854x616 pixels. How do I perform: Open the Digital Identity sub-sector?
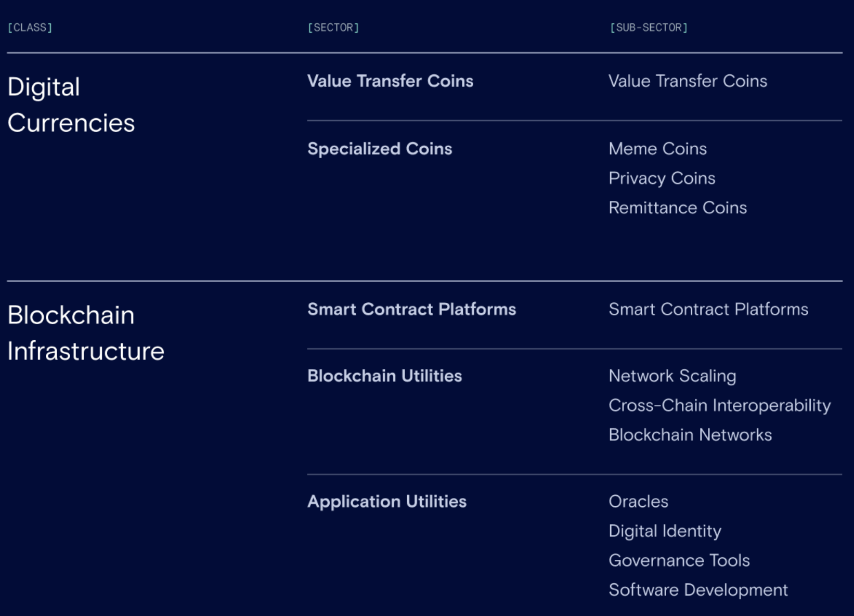pyautogui.click(x=665, y=531)
